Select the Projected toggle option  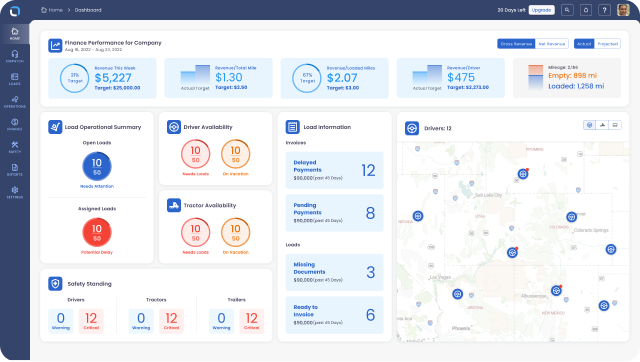607,44
